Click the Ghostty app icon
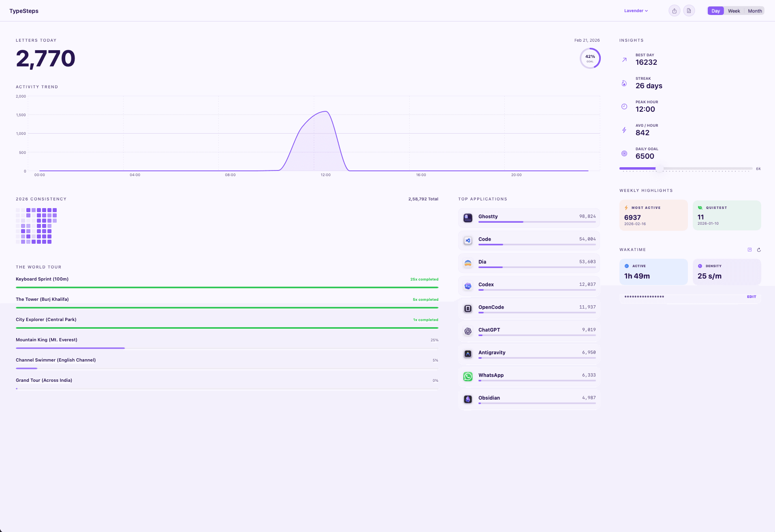Viewport: 775px width, 532px height. coord(468,218)
